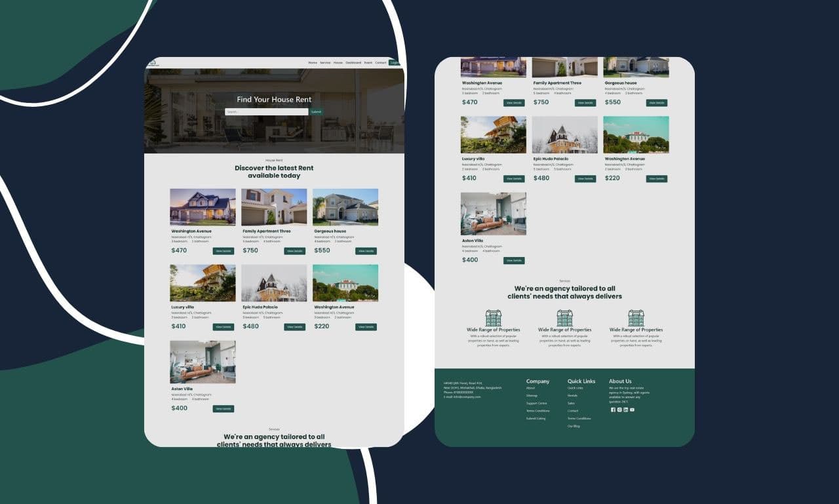Click the Rentals link in Quick Links
The height and width of the screenshot is (504, 839).
click(x=572, y=396)
